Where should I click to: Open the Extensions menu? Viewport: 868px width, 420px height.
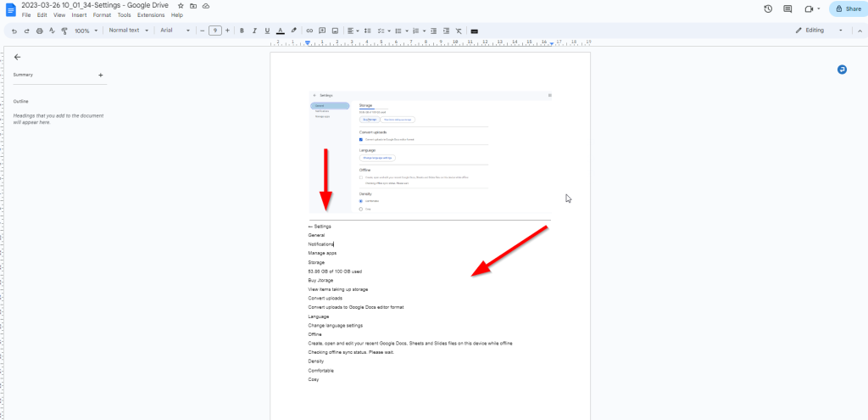(x=150, y=15)
